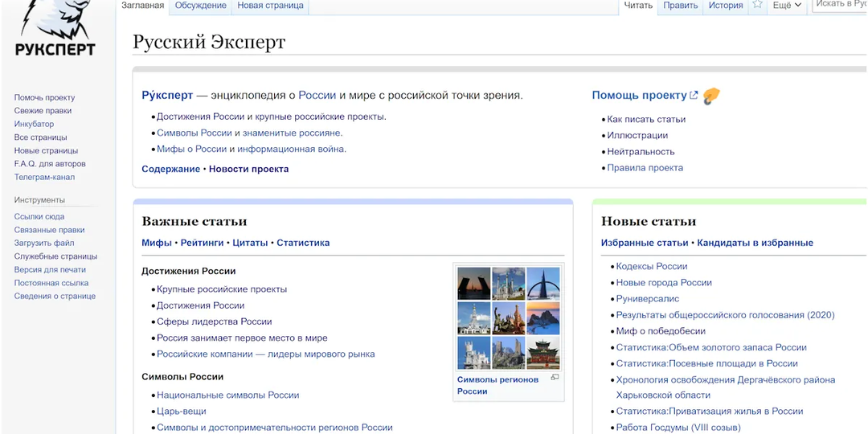This screenshot has height=434, width=868.
Task: Open Крупные российские проекты article
Action: [x=222, y=289]
